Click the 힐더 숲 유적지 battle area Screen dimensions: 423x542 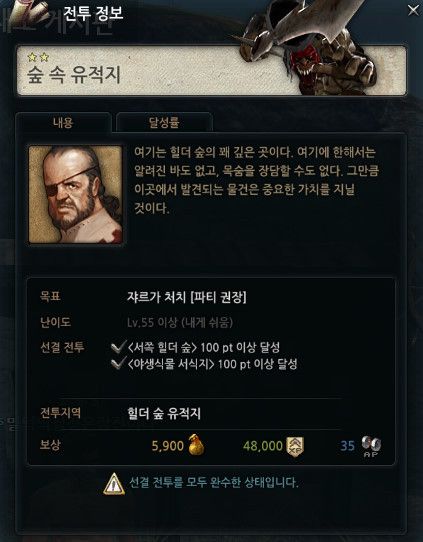click(x=164, y=413)
